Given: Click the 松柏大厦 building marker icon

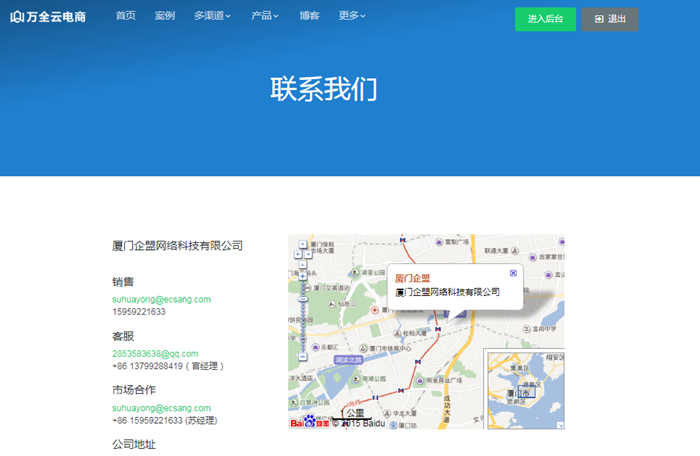Looking at the screenshot, I should point(397,333).
